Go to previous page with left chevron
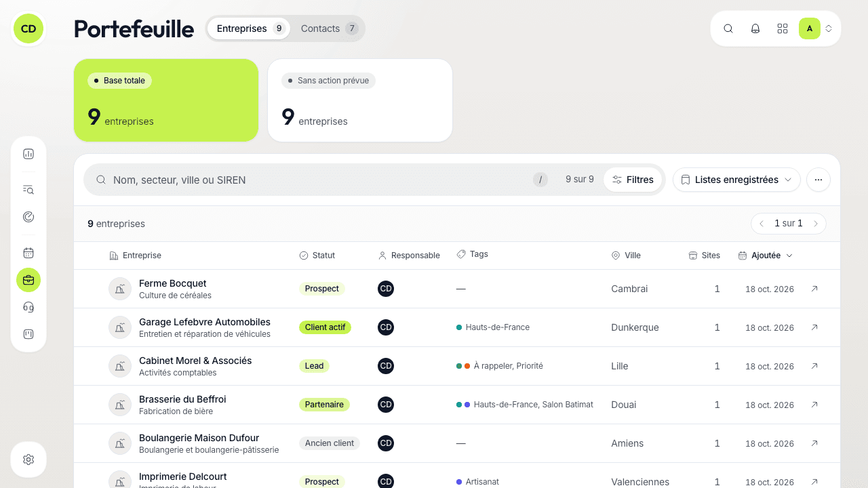 762,224
